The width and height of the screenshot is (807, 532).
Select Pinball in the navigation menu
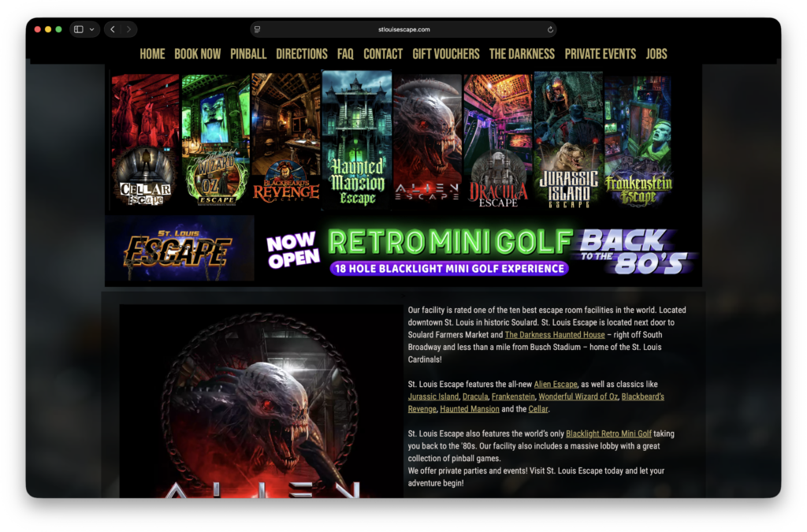point(248,54)
